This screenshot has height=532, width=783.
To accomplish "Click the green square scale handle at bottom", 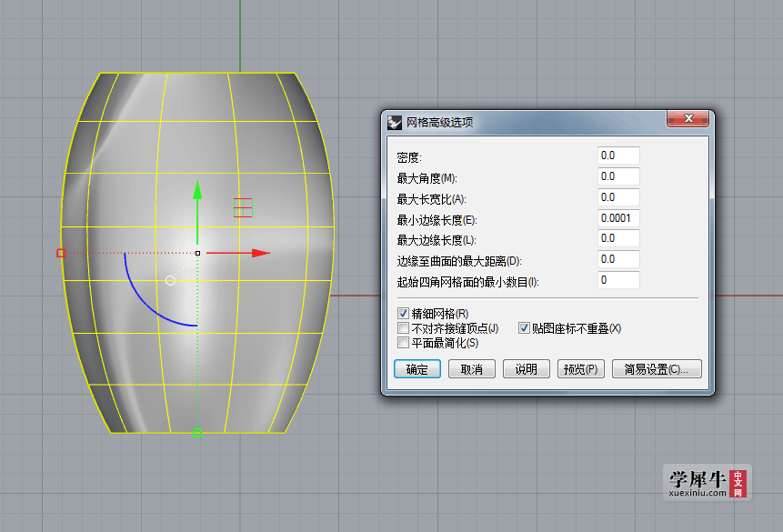I will 197,433.
